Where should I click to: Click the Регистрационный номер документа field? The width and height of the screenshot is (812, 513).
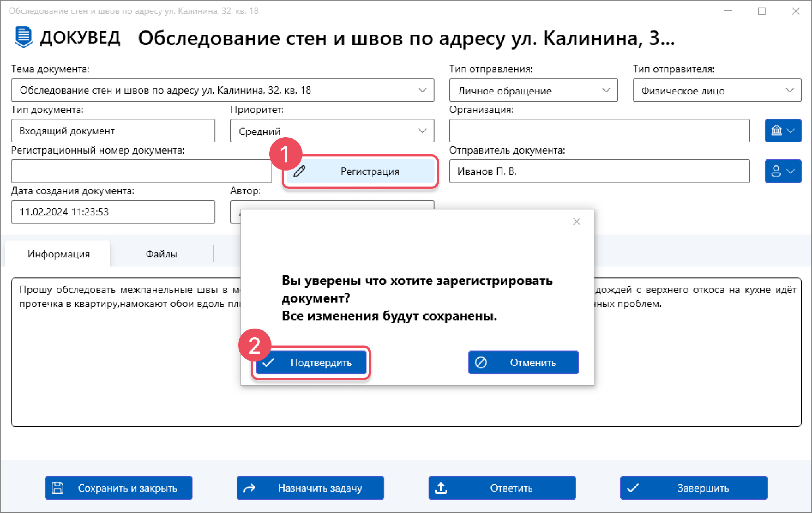(142, 171)
